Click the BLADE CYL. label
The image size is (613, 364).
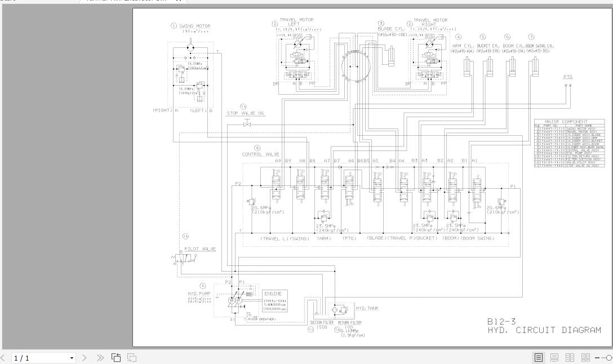392,29
